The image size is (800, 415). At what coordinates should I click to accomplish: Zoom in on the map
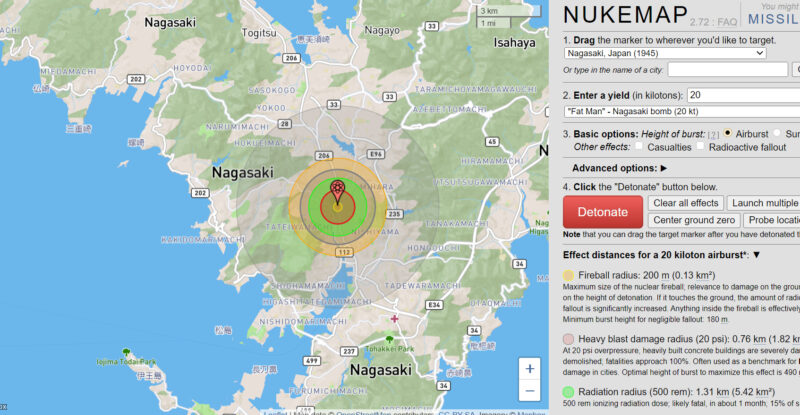click(530, 368)
